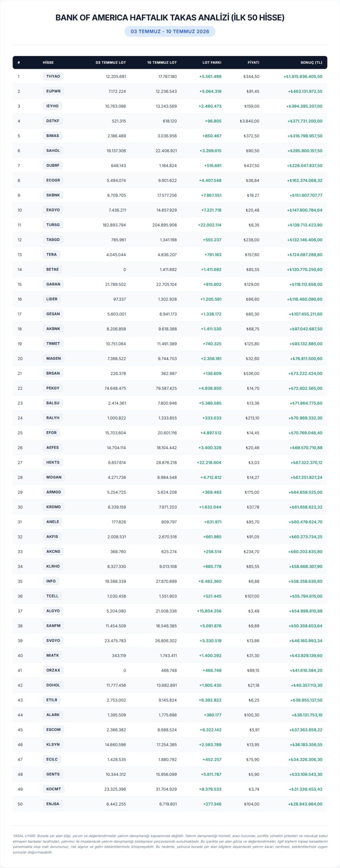The width and height of the screenshot is (340, 868).
Task: Click THYAO result value +₺1.915.936.405,50
Action: [303, 77]
